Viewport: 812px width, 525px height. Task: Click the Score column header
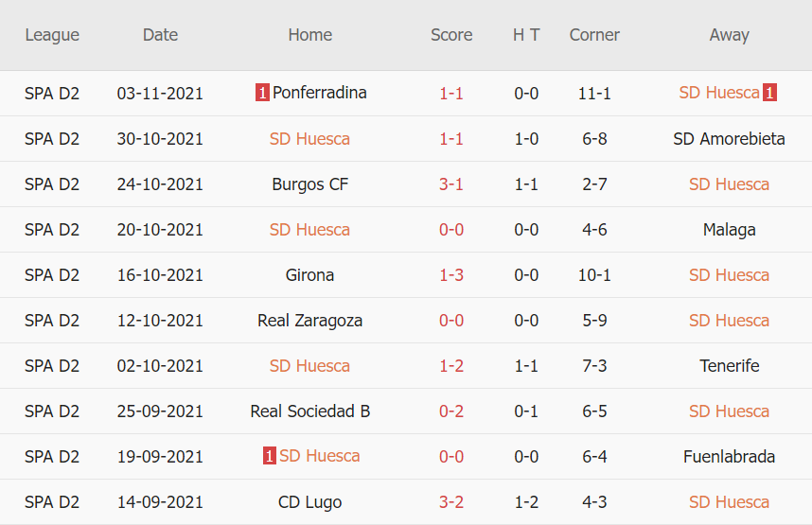click(451, 35)
